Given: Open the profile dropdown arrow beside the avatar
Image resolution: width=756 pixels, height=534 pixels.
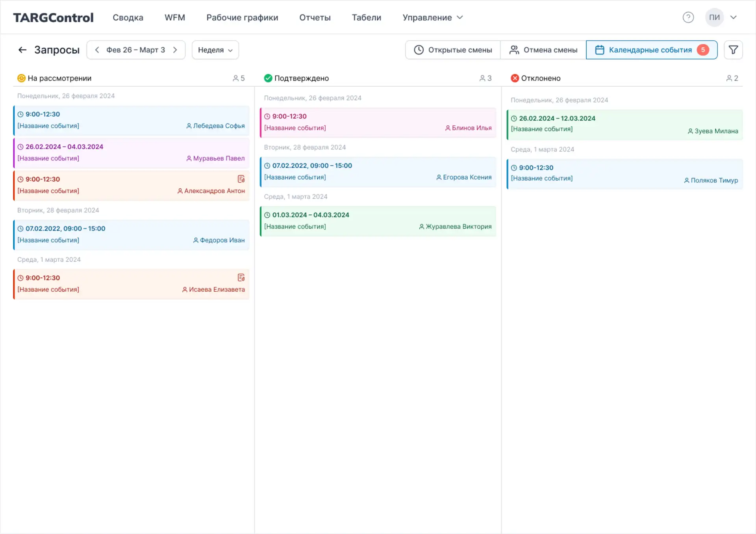Looking at the screenshot, I should pos(734,17).
